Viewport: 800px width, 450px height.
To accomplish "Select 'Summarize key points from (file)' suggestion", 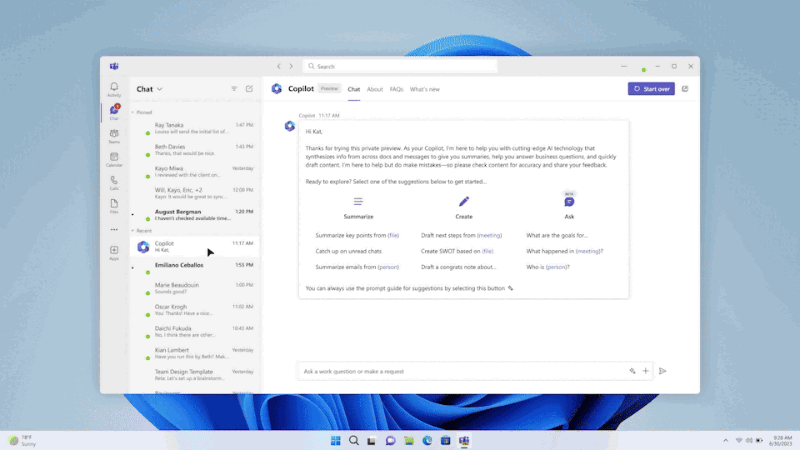I will click(x=357, y=235).
